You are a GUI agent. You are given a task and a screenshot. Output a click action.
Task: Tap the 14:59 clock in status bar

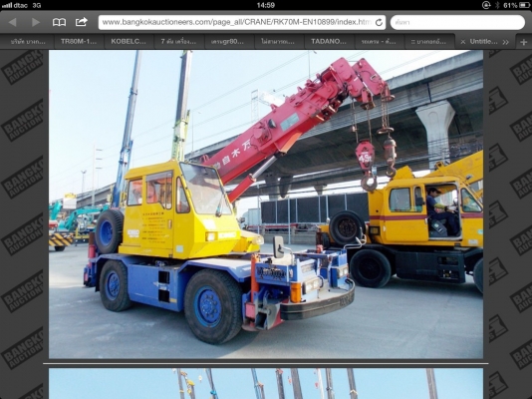click(266, 5)
